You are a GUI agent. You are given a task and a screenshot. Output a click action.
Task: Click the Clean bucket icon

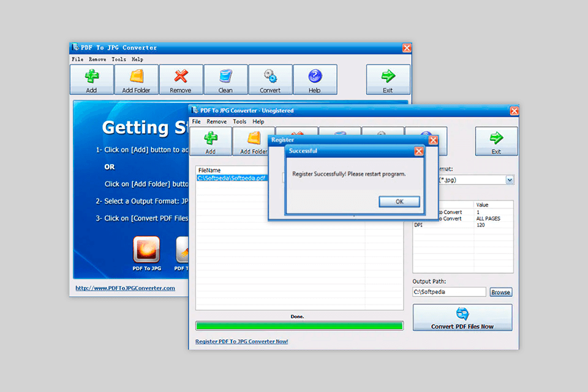click(x=225, y=77)
